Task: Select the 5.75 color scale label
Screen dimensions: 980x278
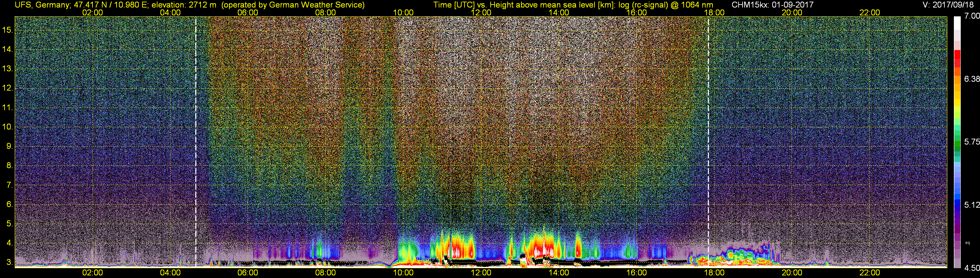Action: [972, 142]
